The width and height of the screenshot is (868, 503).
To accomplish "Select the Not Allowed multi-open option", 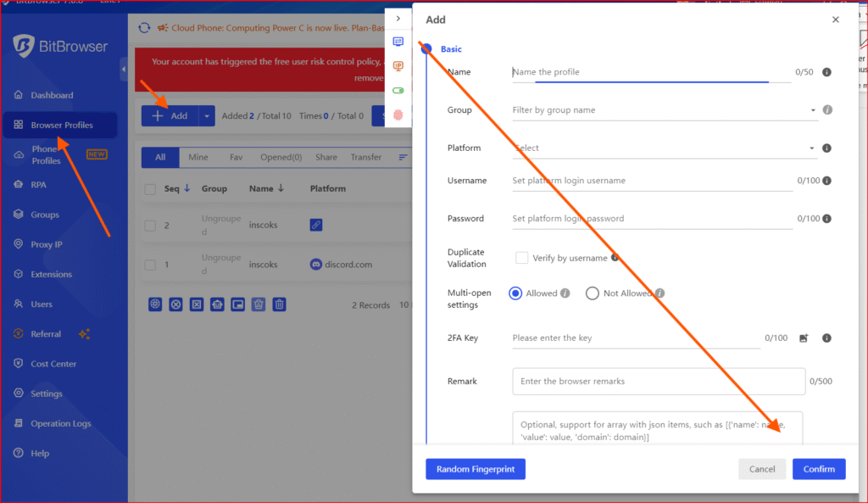I will coord(593,293).
